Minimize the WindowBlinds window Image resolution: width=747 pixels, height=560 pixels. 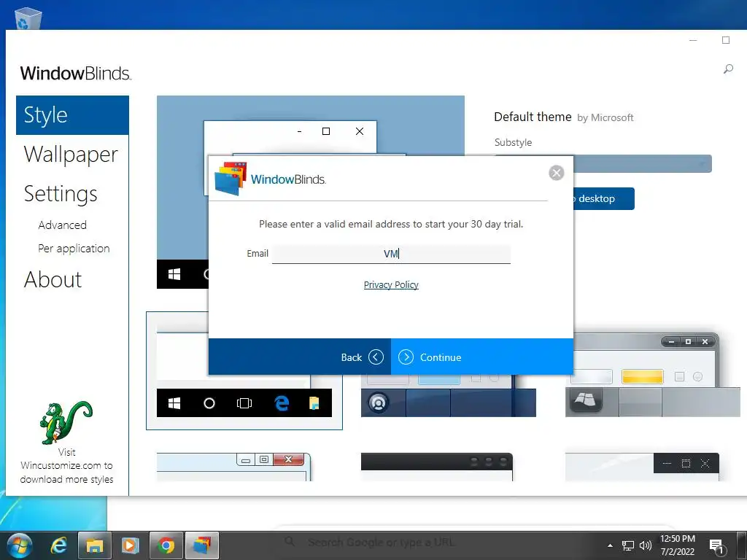pos(693,41)
